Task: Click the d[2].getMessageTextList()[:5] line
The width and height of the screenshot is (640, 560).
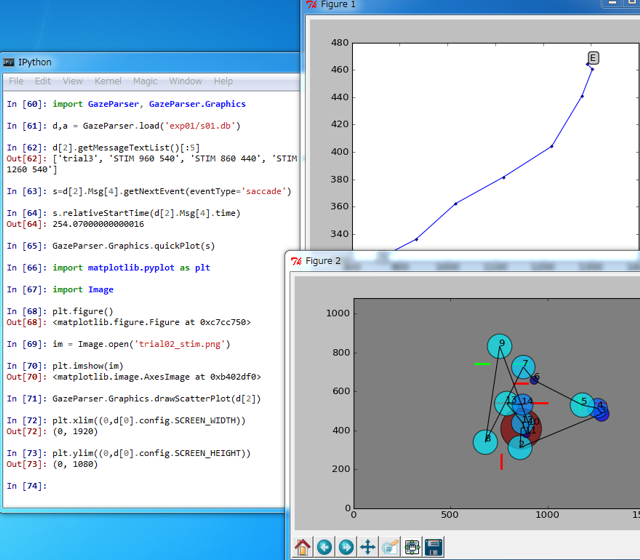Action: click(103, 148)
